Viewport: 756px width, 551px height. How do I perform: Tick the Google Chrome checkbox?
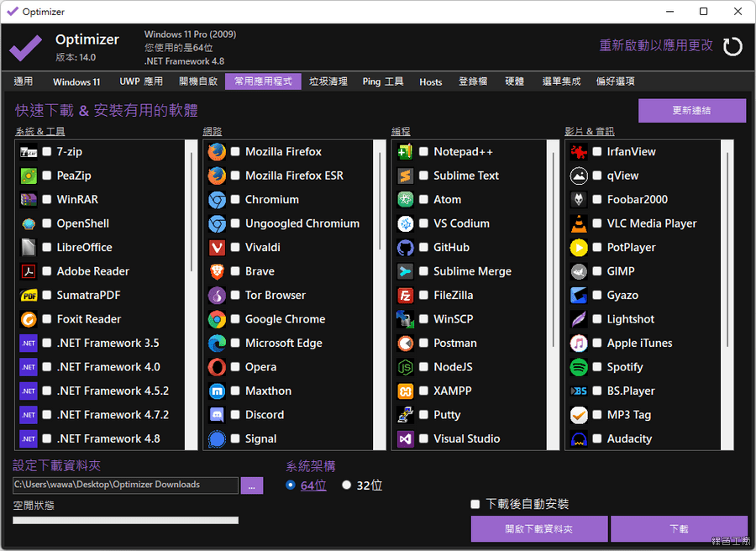pos(235,319)
